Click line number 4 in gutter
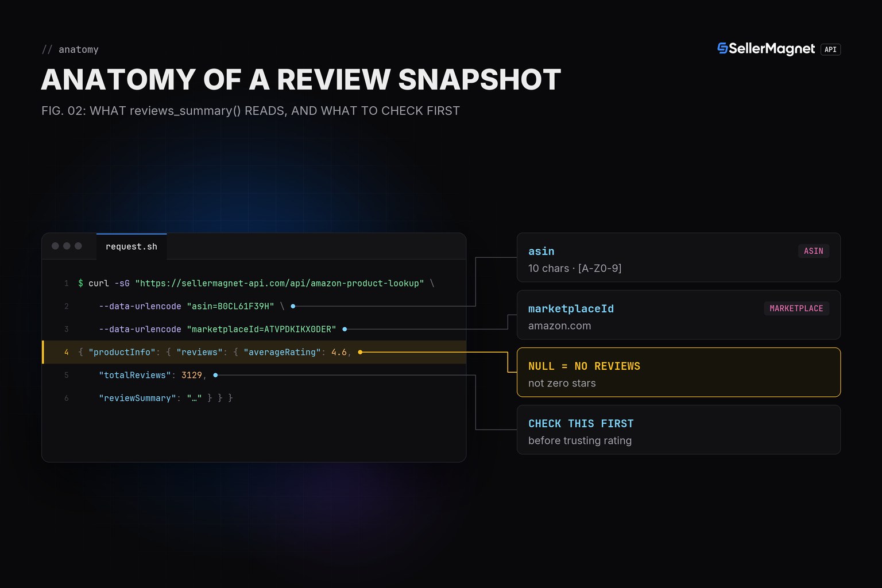882x588 pixels. point(67,352)
